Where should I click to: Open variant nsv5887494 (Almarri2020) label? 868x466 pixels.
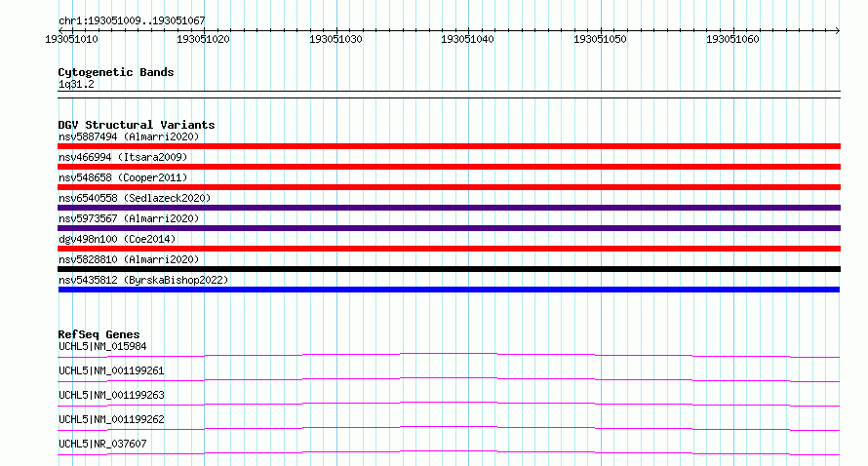[x=129, y=136]
